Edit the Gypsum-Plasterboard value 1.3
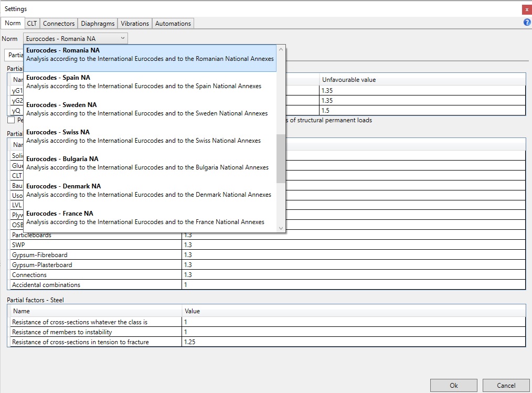Viewport: 532px width, 393px height. pos(354,265)
